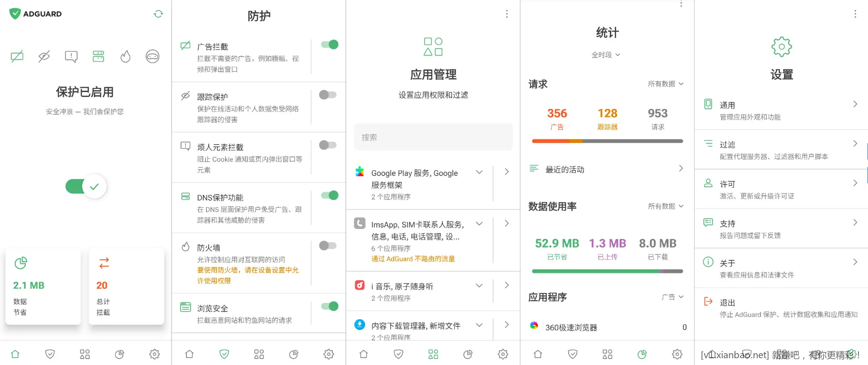Tap the ad blocking icon on home screen
The height and width of the screenshot is (365, 868).
click(x=17, y=57)
